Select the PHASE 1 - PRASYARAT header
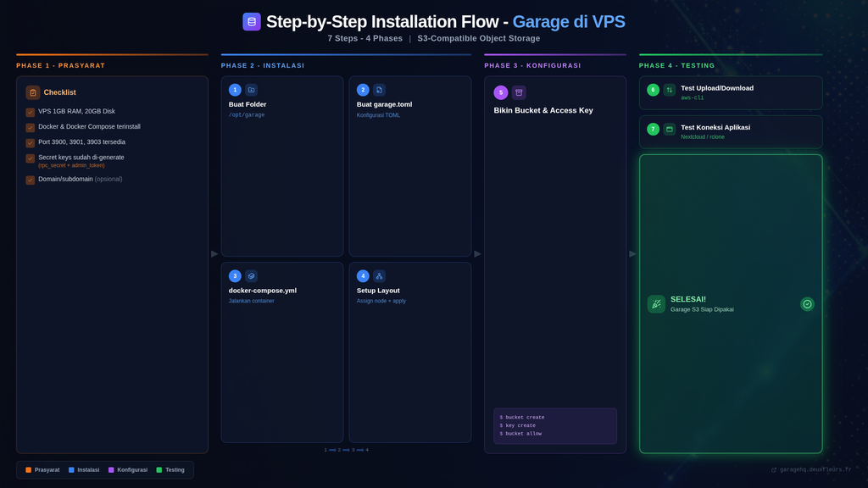The height and width of the screenshot is (488, 868). coord(60,65)
